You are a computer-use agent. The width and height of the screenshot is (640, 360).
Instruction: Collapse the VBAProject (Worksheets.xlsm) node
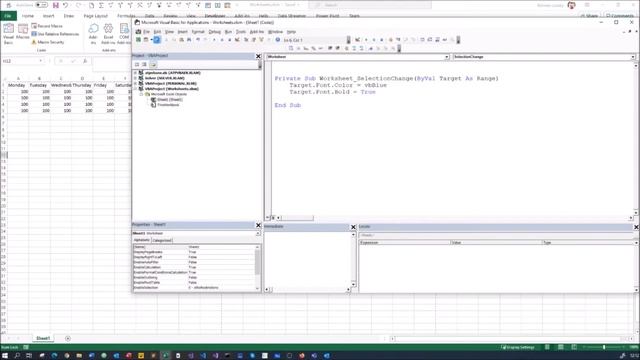click(135, 89)
